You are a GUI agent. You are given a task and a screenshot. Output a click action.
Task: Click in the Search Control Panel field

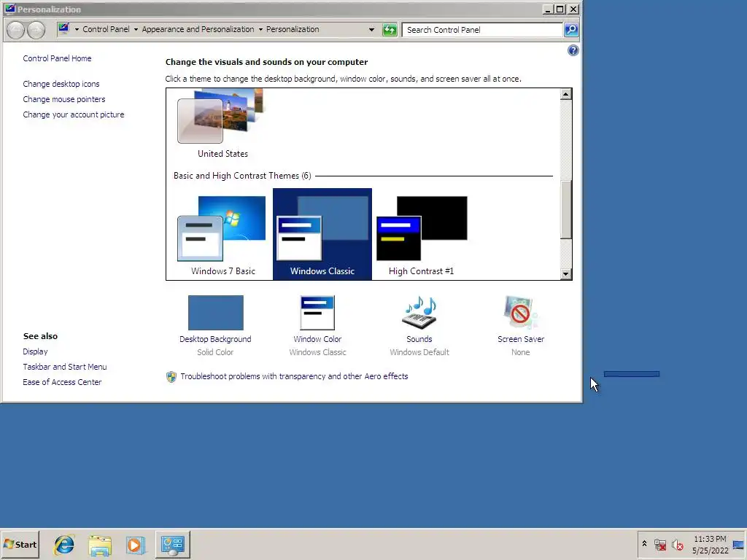tap(483, 30)
